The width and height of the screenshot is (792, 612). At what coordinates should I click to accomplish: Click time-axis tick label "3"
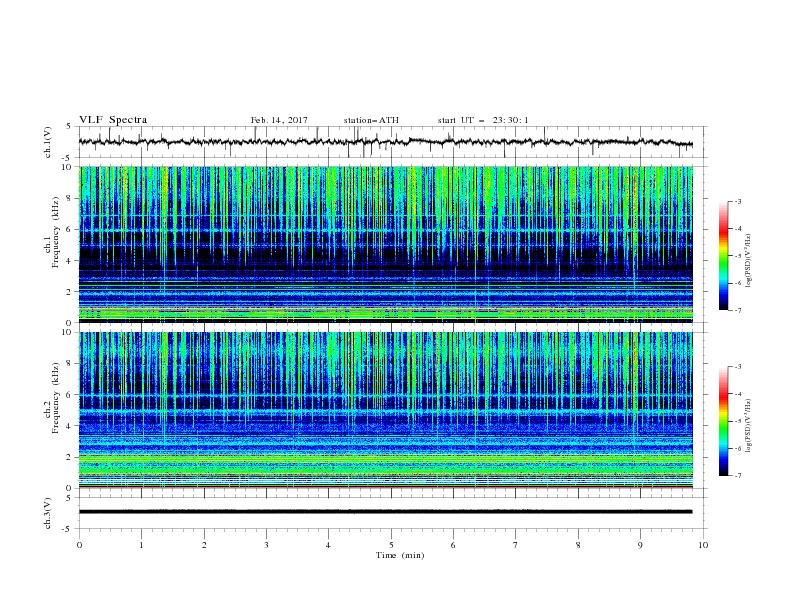(x=266, y=545)
